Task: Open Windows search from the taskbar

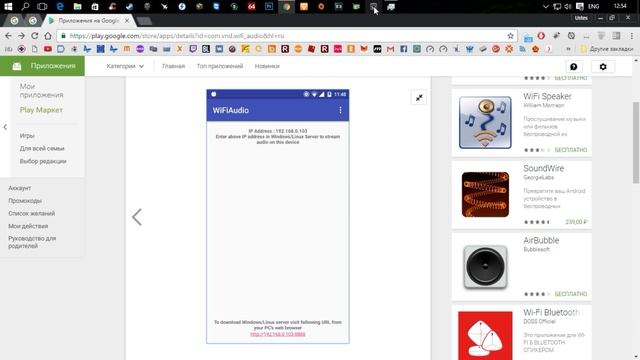Action: [x=25, y=7]
